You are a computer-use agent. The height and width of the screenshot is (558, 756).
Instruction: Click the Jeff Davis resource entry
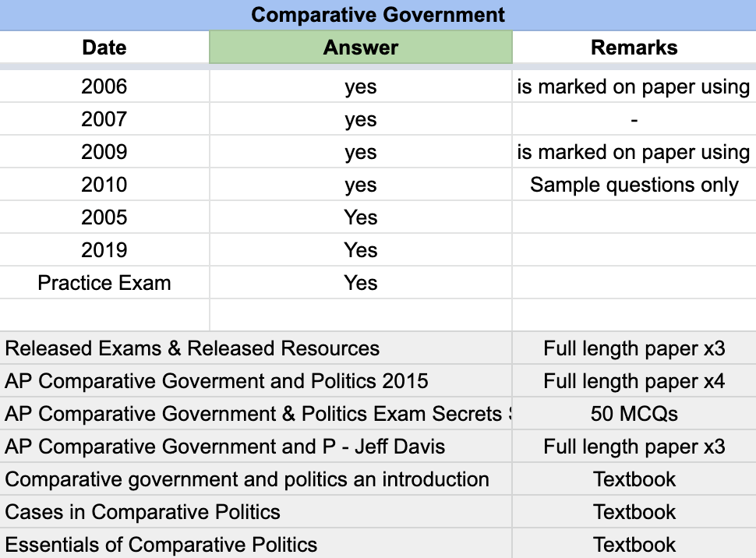point(225,447)
